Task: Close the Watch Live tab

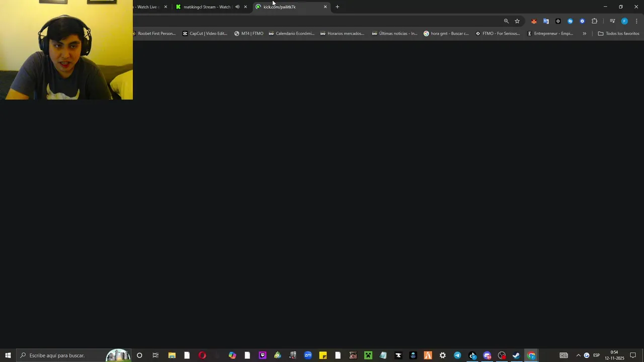Action: pyautogui.click(x=166, y=7)
